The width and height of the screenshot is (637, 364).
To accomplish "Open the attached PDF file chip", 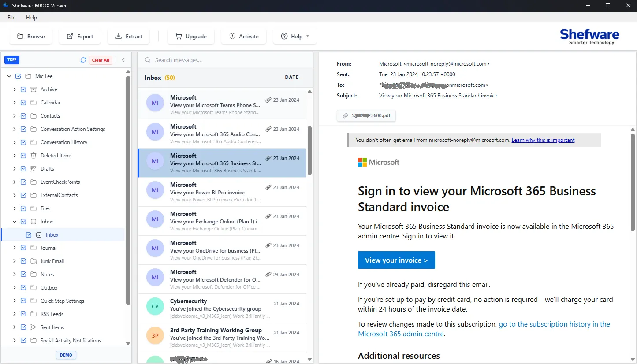I will tap(366, 116).
